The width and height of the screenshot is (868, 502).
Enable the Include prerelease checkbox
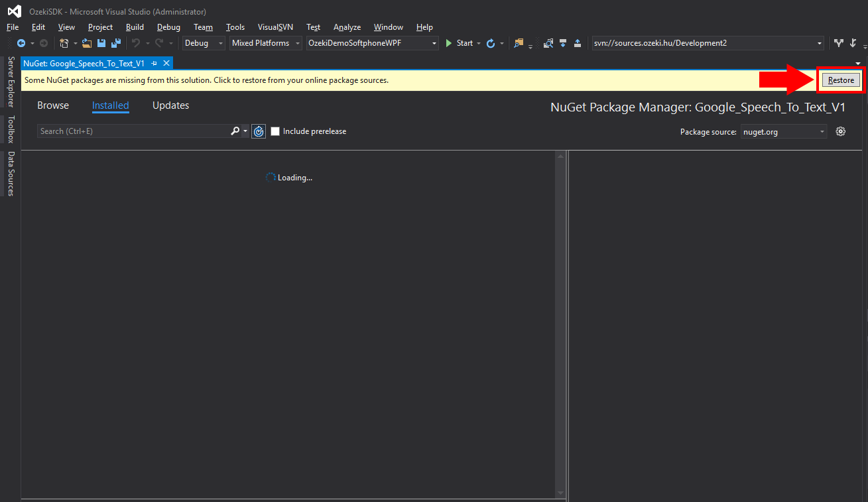[x=275, y=131]
